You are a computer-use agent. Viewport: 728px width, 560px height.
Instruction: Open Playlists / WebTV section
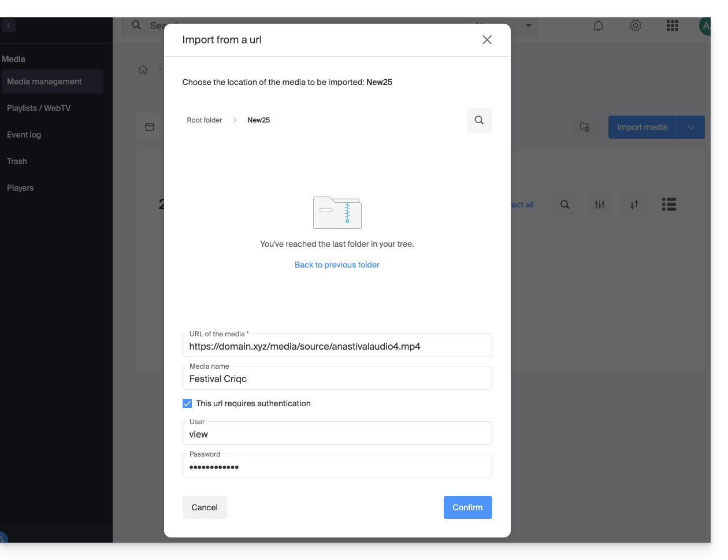(x=39, y=108)
